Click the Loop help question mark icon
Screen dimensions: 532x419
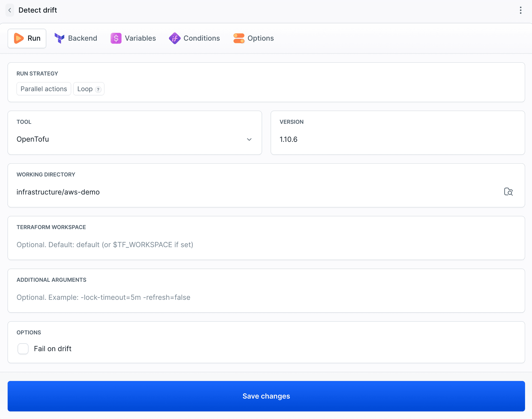tap(98, 89)
